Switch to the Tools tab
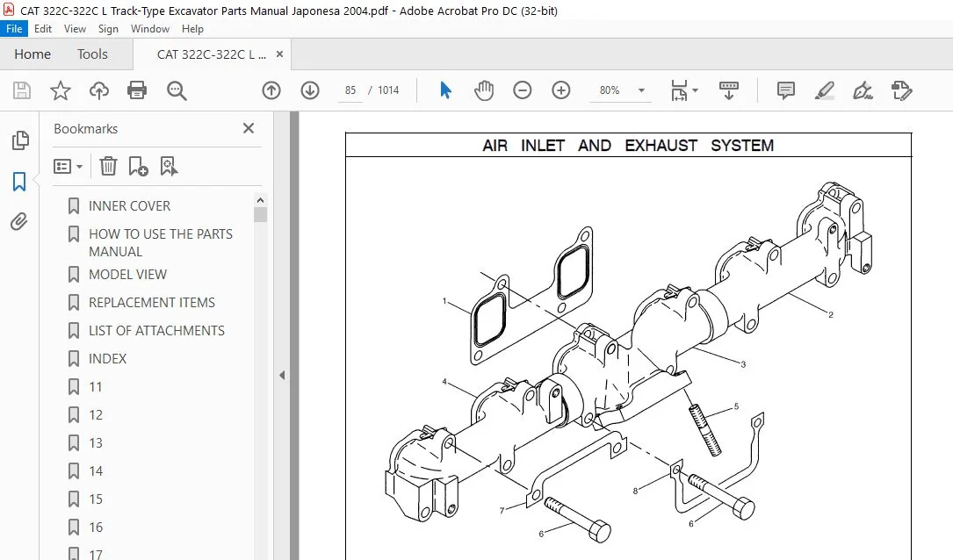Screen dimensions: 953x560 [x=92, y=54]
